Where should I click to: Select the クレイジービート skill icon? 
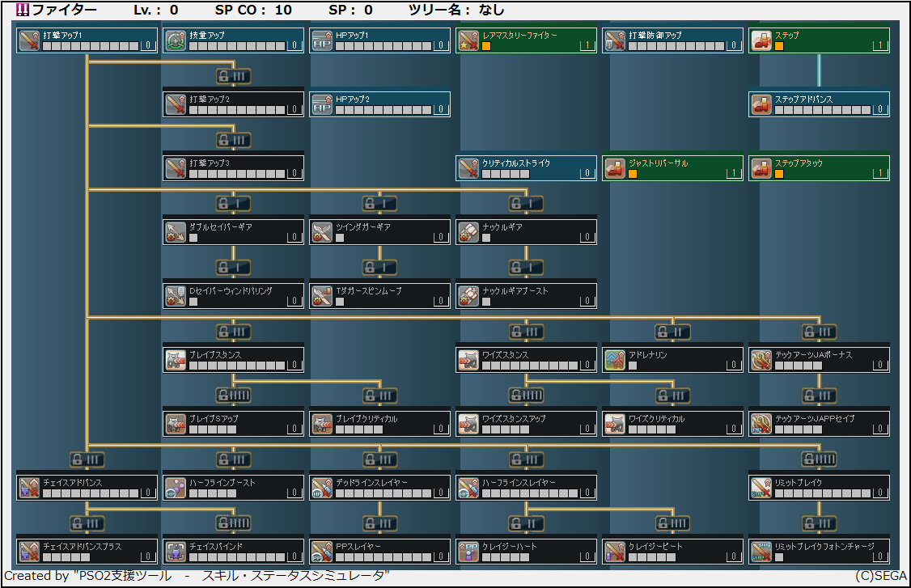615,552
